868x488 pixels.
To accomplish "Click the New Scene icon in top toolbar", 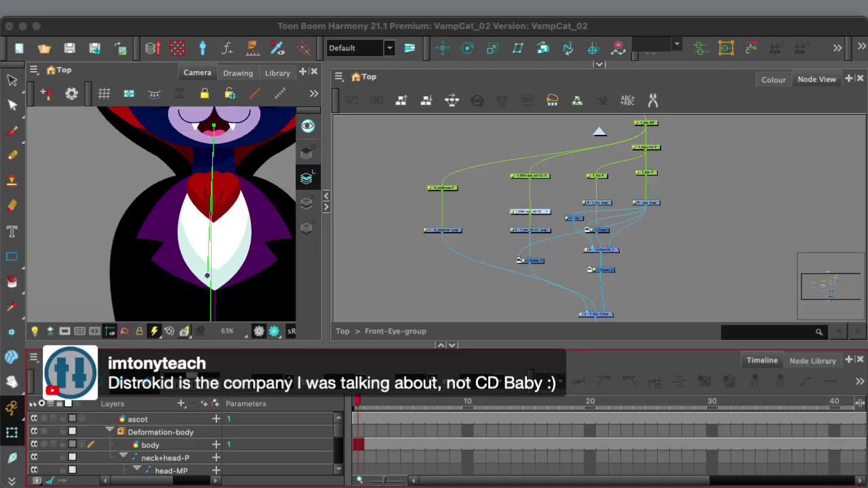I will coord(19,48).
